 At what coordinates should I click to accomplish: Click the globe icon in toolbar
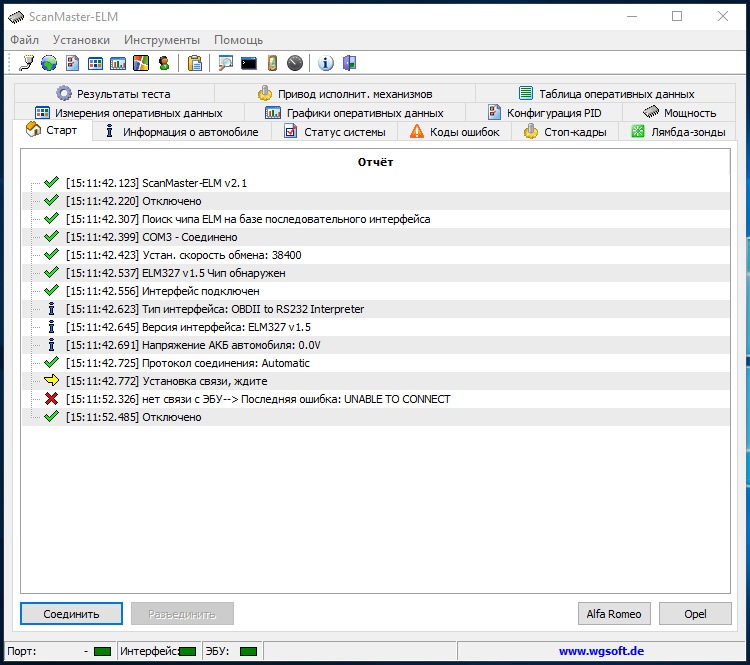coord(49,63)
